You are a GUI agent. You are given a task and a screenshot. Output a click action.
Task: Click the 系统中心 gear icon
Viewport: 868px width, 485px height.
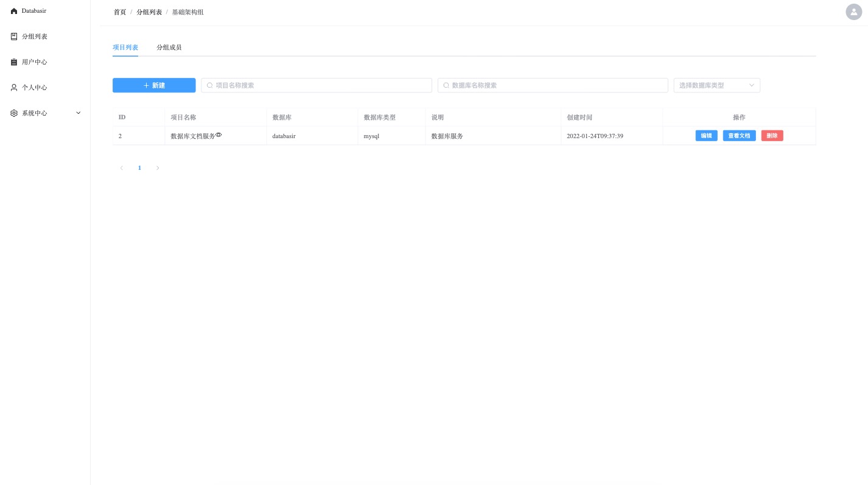pos(14,113)
